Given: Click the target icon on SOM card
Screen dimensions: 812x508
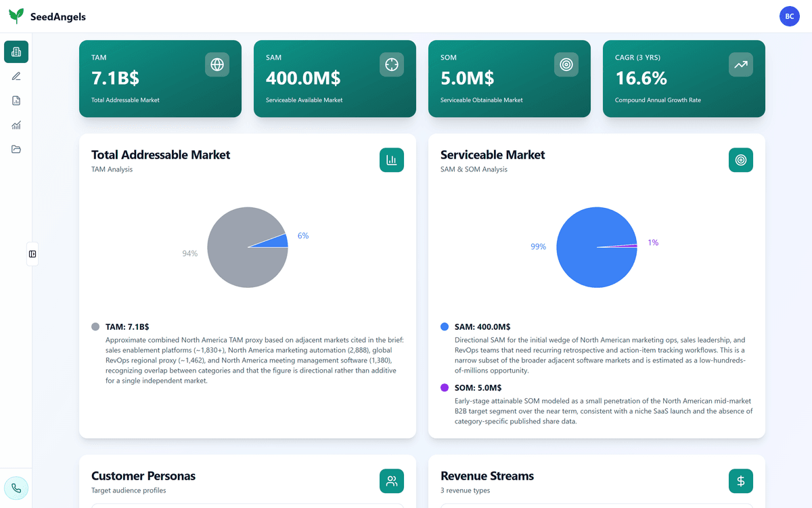Looking at the screenshot, I should point(566,64).
